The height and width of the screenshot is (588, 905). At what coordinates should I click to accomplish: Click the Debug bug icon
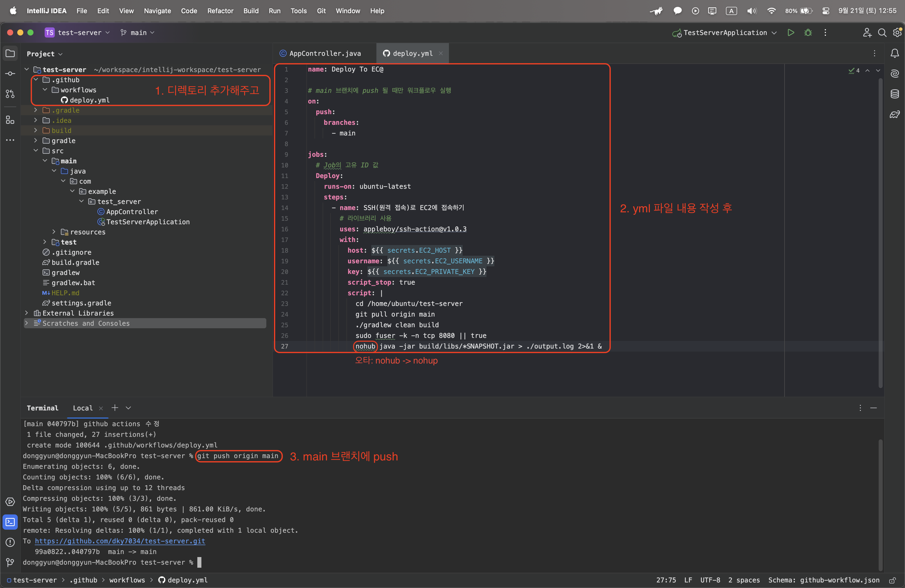click(x=808, y=33)
